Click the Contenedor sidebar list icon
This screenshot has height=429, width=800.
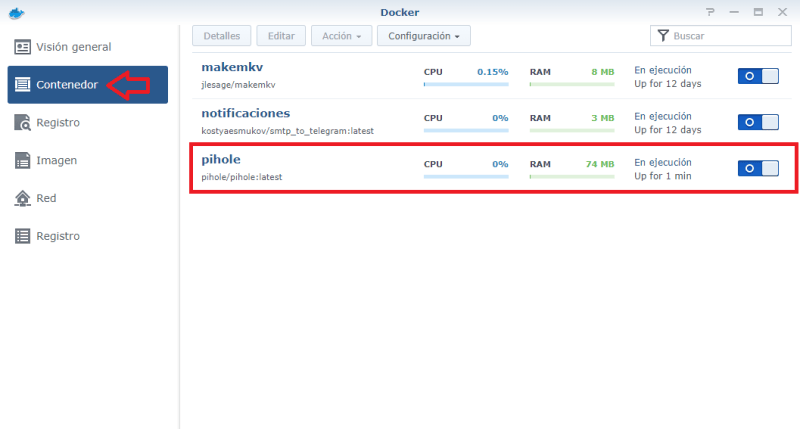click(x=22, y=85)
